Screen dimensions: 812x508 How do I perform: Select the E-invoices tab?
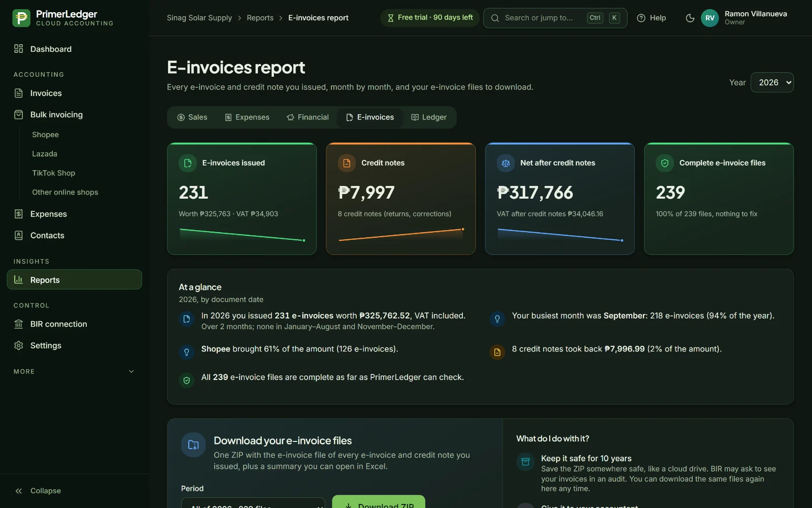point(370,117)
